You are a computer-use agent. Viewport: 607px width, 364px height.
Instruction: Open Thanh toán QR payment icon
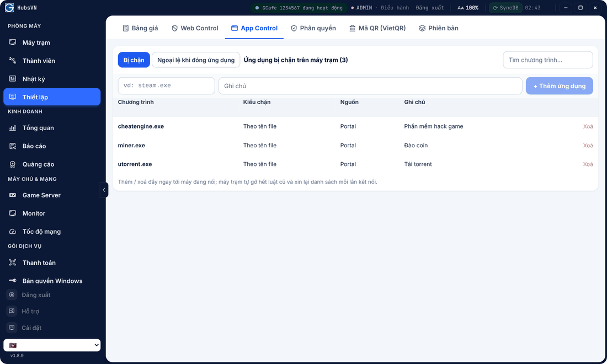[13, 263]
